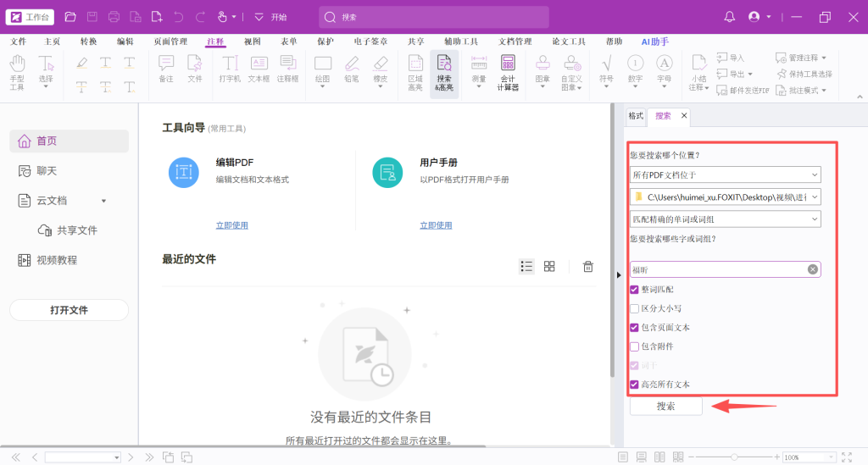Click the zoom slider handle
868x465 pixels.
[734, 457]
